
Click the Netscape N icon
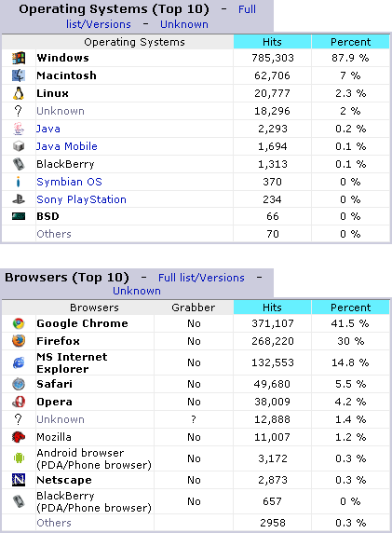(x=19, y=480)
